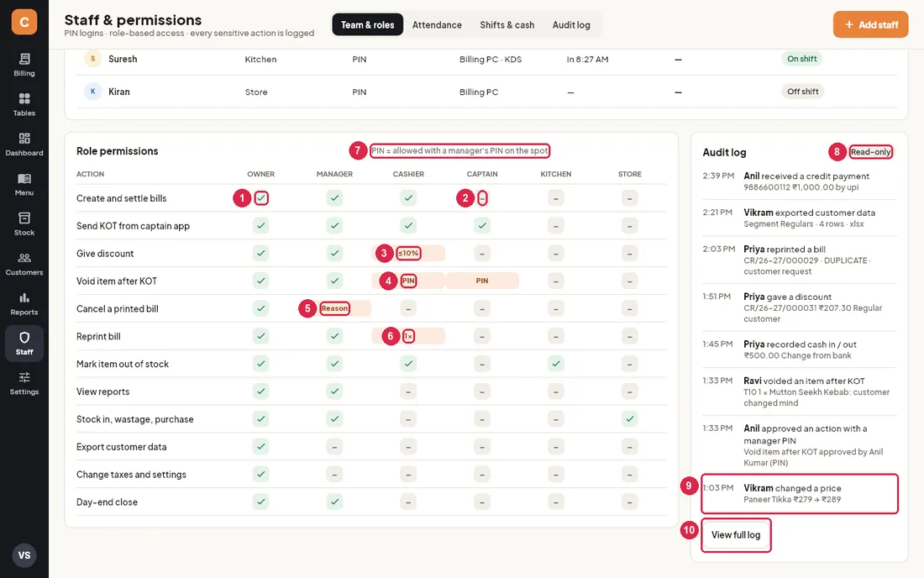Open Priya reprinted a bill log entry

(799, 260)
